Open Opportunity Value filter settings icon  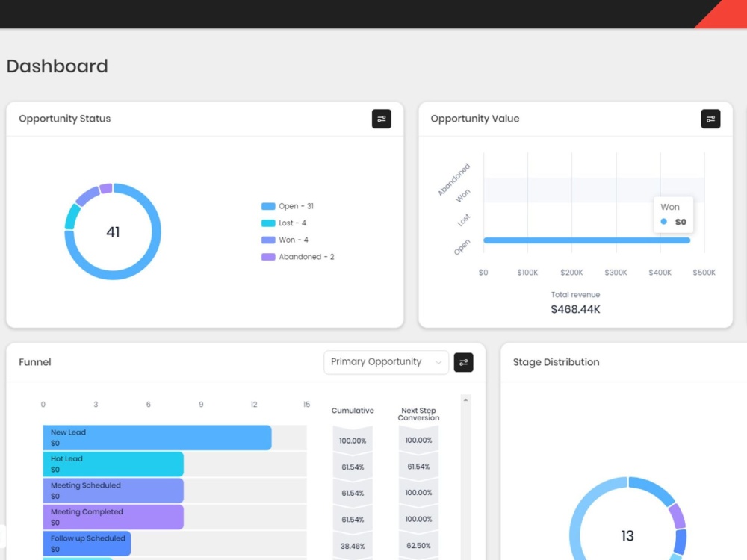(x=710, y=119)
